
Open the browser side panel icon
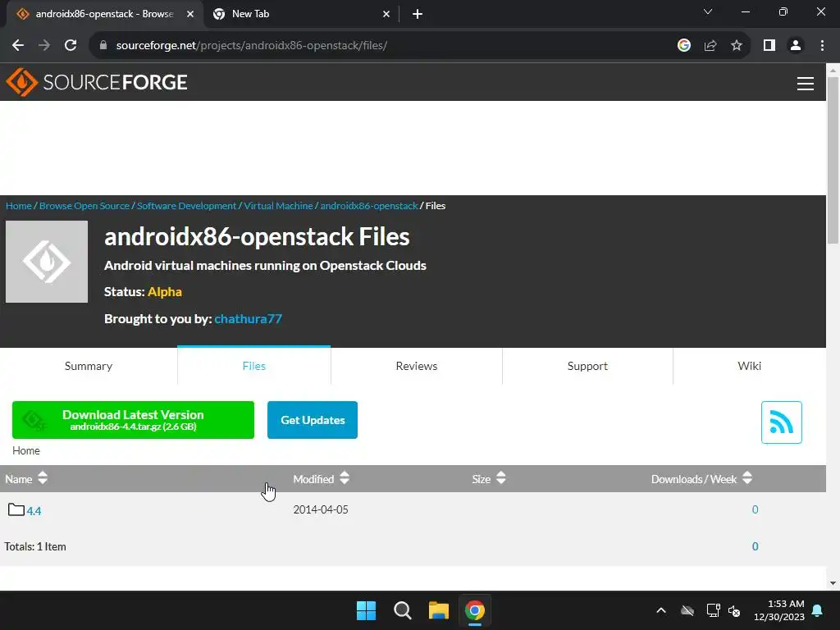(x=769, y=46)
